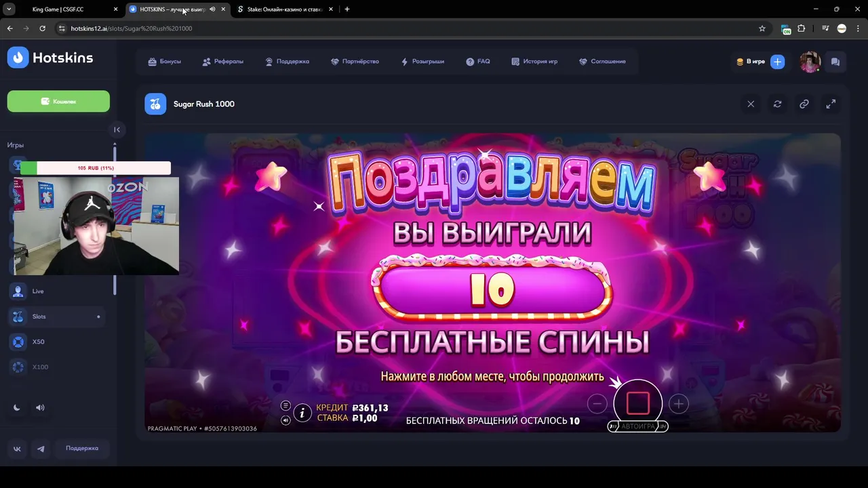Click the В игре balance indicator
The image size is (868, 488).
point(751,62)
